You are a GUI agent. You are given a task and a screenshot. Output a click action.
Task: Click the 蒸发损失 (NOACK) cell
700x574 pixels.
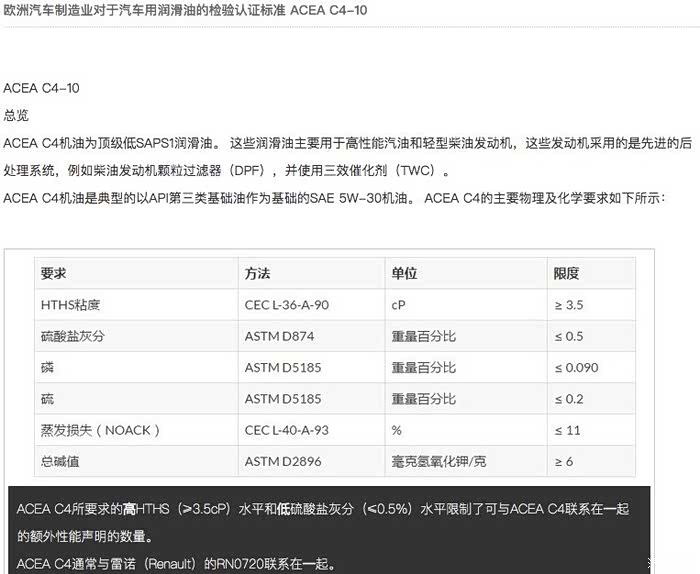(x=100, y=430)
